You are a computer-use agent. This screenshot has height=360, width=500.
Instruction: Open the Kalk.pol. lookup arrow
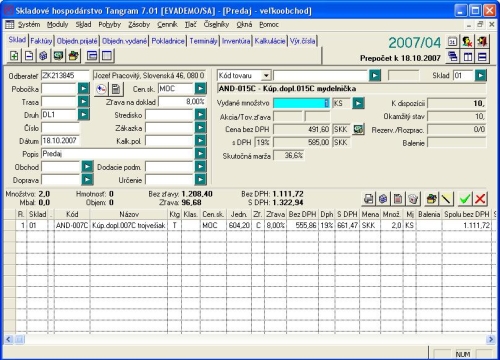pyautogui.click(x=200, y=140)
